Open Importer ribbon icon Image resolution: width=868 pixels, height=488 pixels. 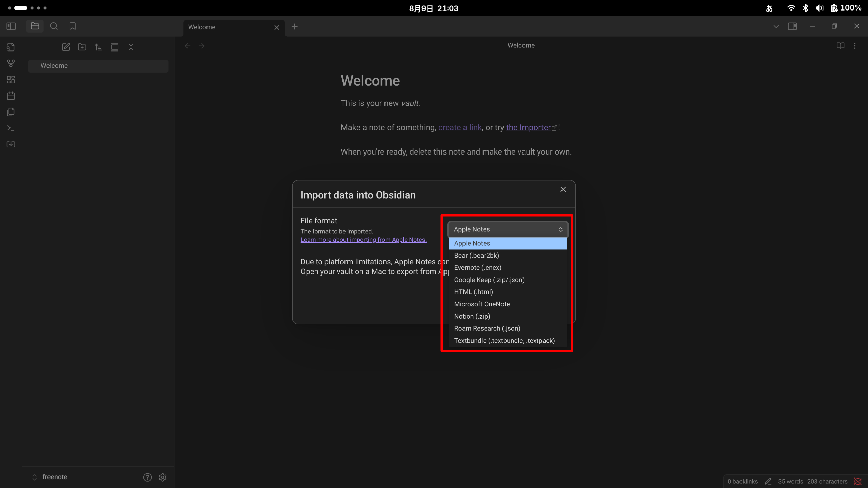tap(11, 144)
